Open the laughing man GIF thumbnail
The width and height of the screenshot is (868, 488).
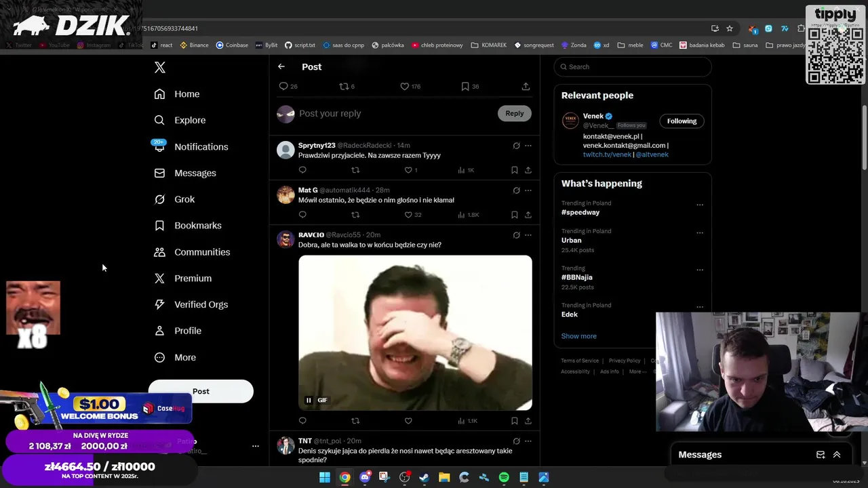point(415,333)
